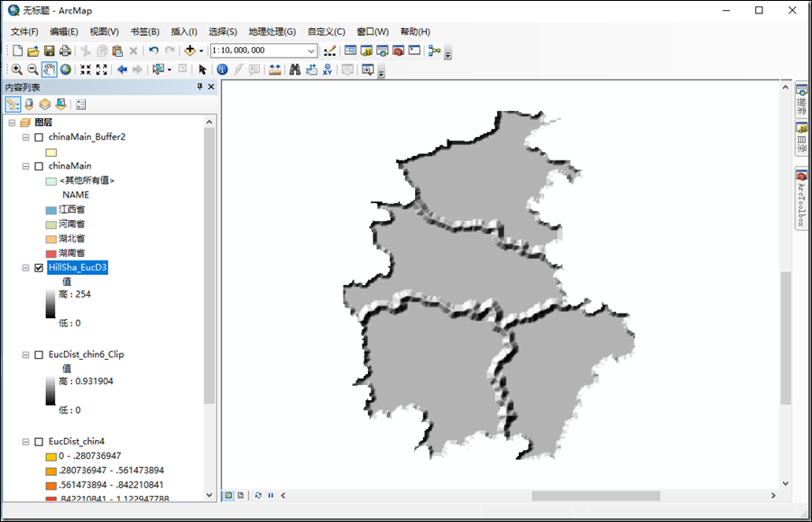Click the Find binoculars icon

point(295,69)
